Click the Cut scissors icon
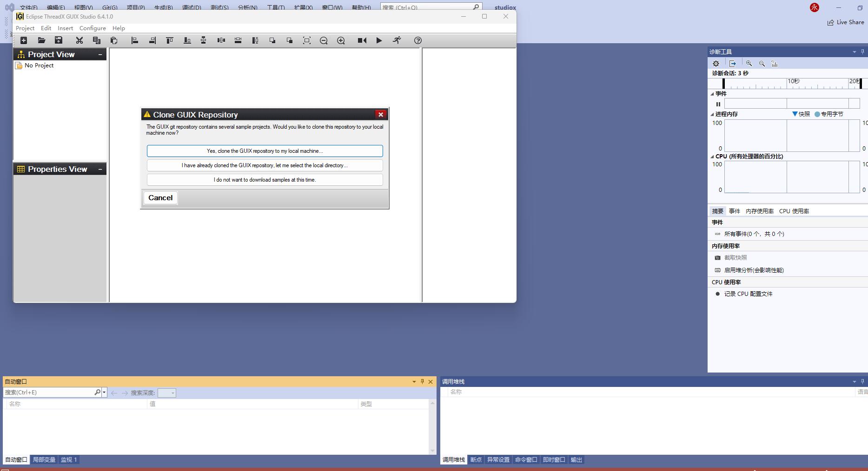868x471 pixels. point(80,40)
